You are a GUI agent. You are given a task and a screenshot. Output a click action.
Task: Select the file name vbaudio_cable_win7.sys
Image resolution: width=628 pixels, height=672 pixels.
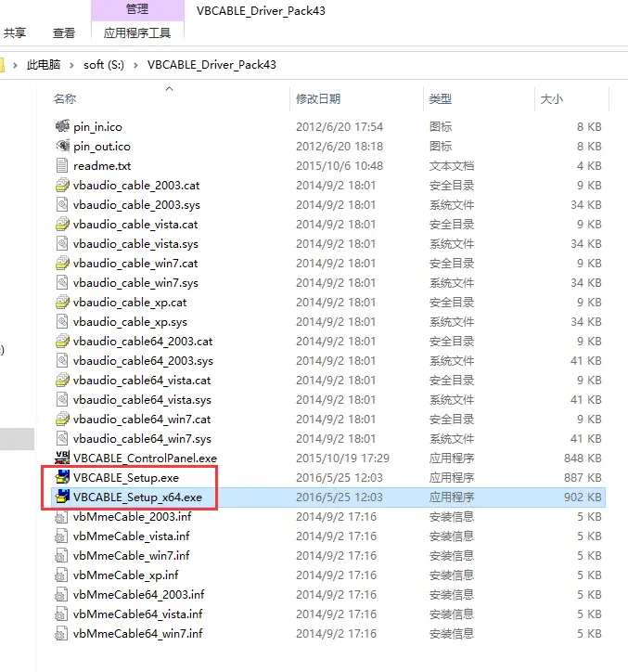pyautogui.click(x=135, y=283)
